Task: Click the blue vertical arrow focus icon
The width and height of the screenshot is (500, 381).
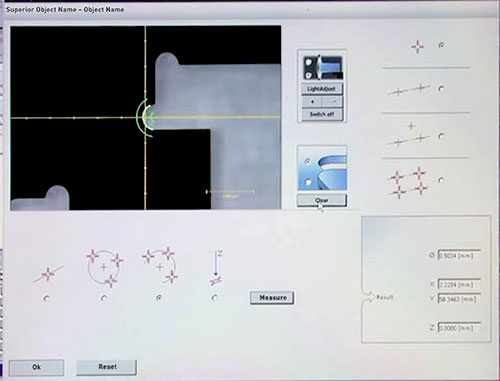Action: point(217,267)
